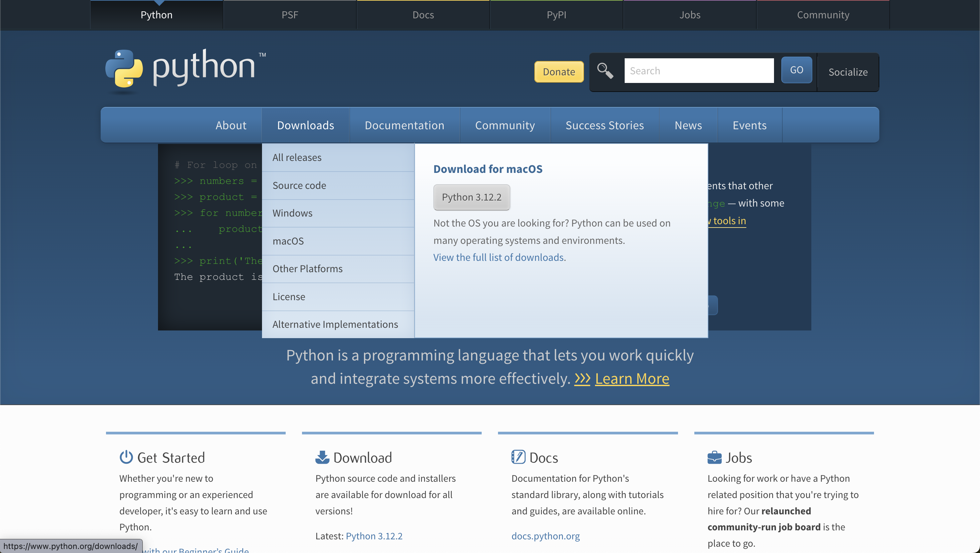Open Alternative Implementations menu entry
The width and height of the screenshot is (980, 553).
click(x=335, y=324)
